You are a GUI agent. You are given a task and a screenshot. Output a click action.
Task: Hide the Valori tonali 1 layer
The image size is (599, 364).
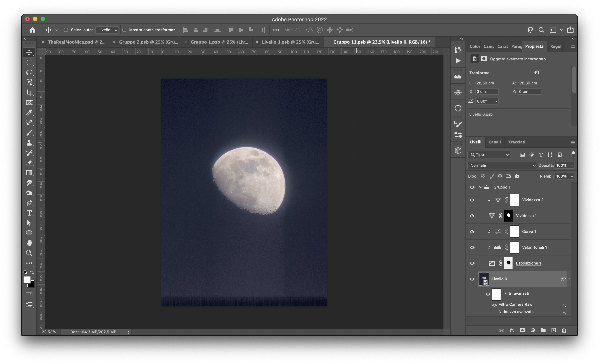pyautogui.click(x=472, y=247)
